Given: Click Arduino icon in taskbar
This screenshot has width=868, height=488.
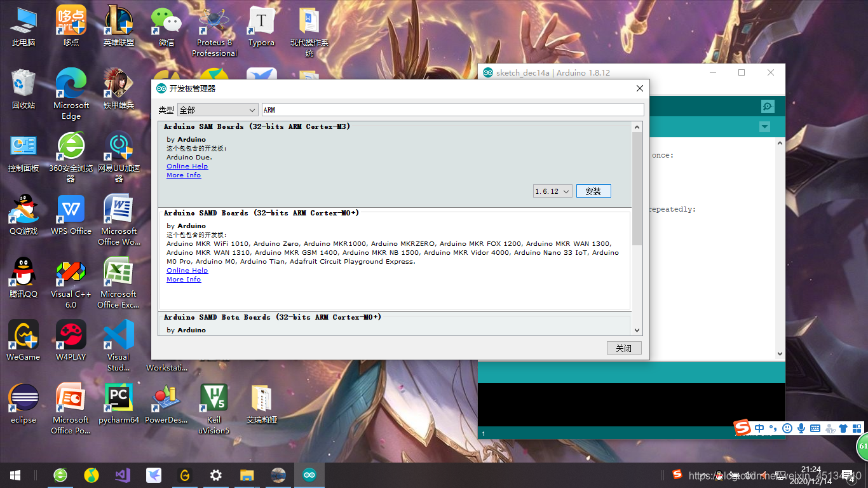Looking at the screenshot, I should [309, 475].
